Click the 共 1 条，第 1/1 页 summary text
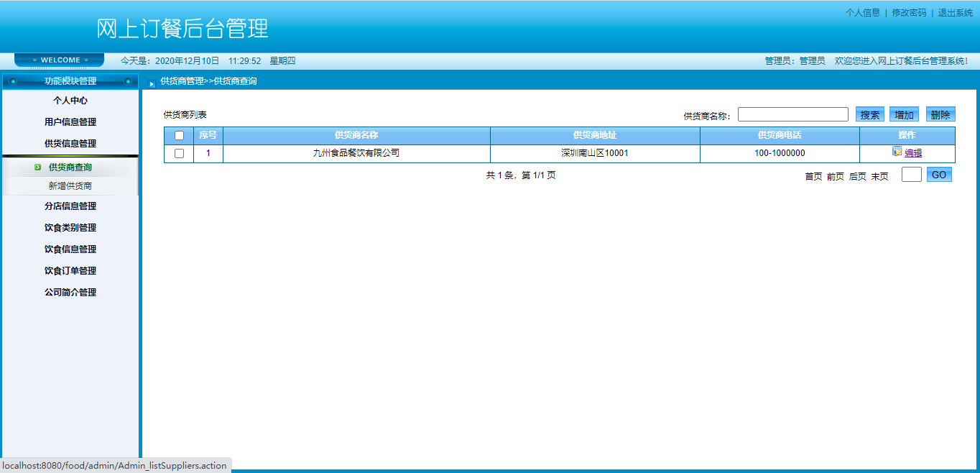Viewport: 980px width, 473px height. (x=521, y=175)
